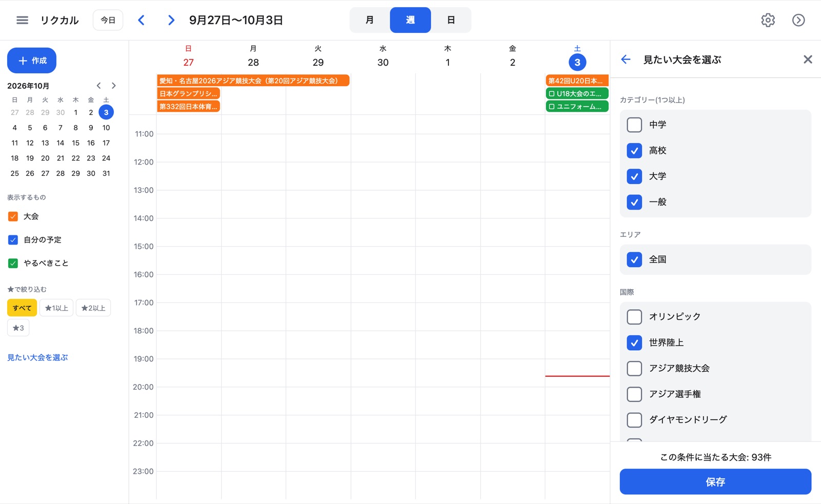821x504 pixels.
Task: Switch to 週 view tab
Action: [x=411, y=20]
